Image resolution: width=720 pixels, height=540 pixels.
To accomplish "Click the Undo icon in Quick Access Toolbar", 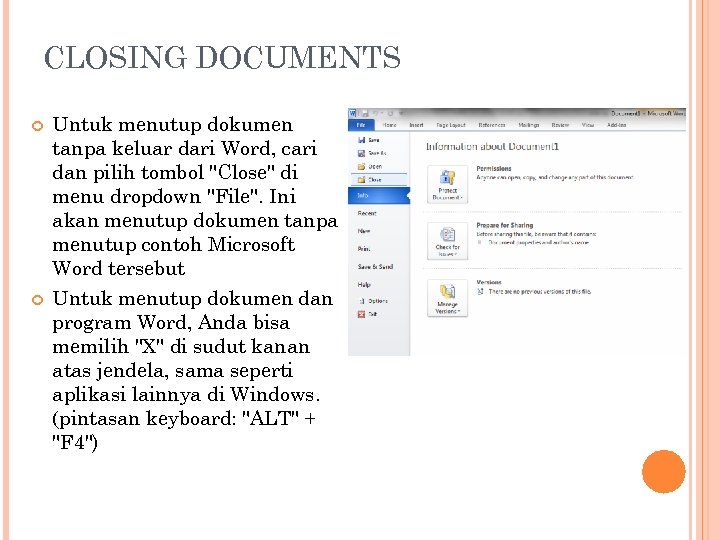I will [x=377, y=113].
